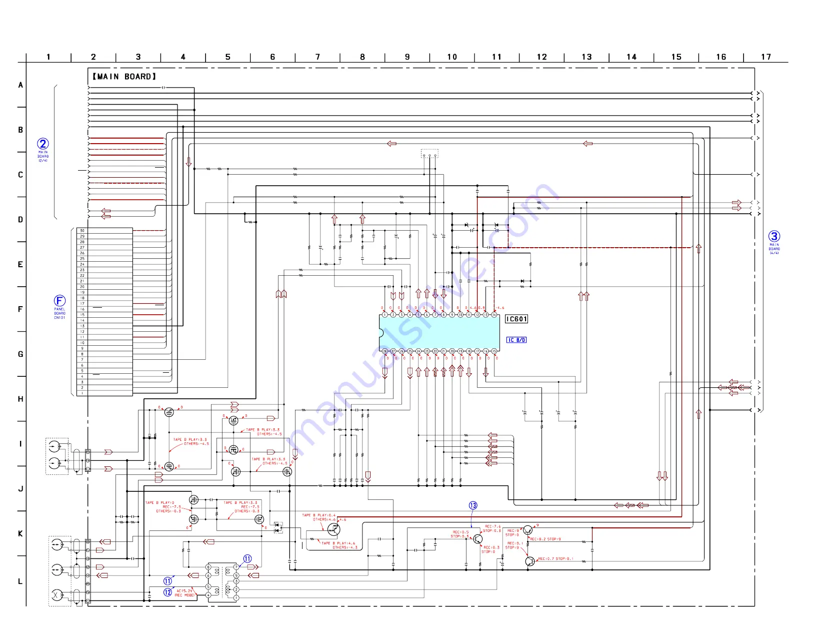Click the circled F PANEL BOARD CN101 marker
Screen dimensions: 840x632
(x=59, y=307)
